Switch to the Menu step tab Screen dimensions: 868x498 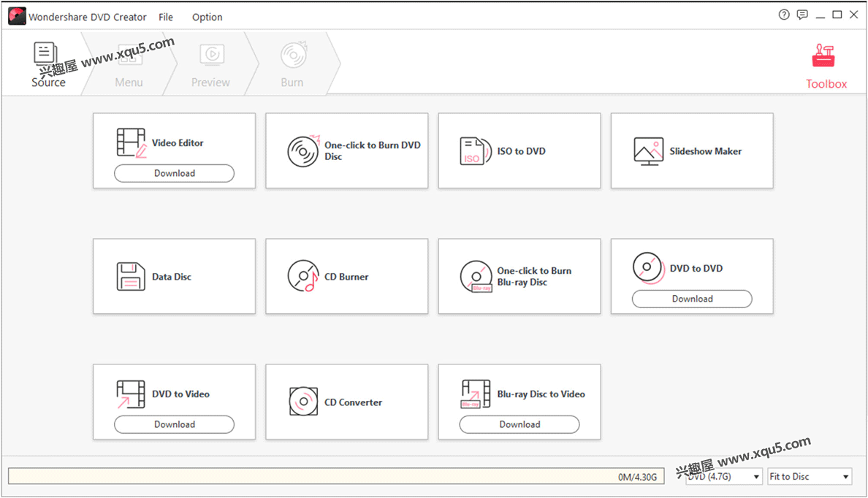129,83
